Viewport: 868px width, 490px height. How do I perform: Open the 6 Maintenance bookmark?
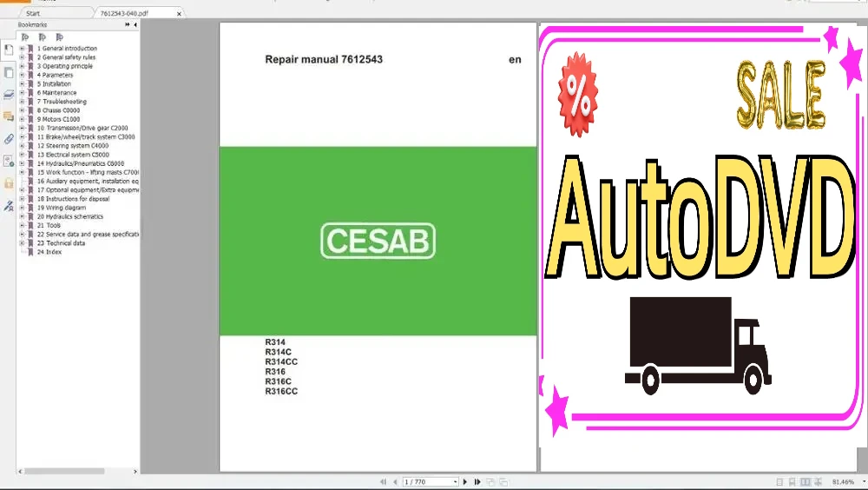pyautogui.click(x=56, y=93)
